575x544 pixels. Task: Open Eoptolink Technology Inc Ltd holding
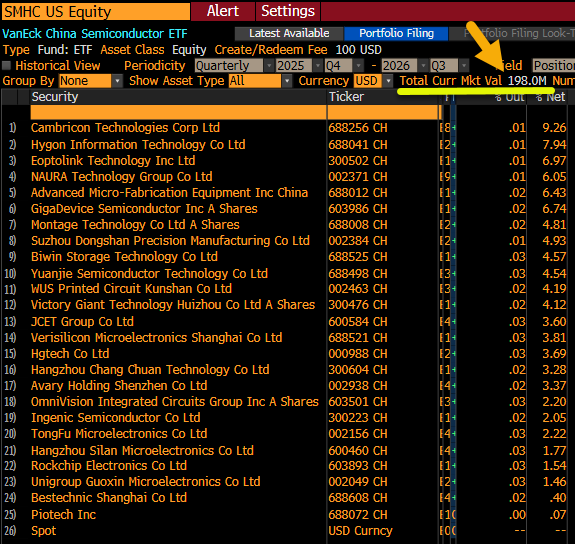pyautogui.click(x=113, y=161)
